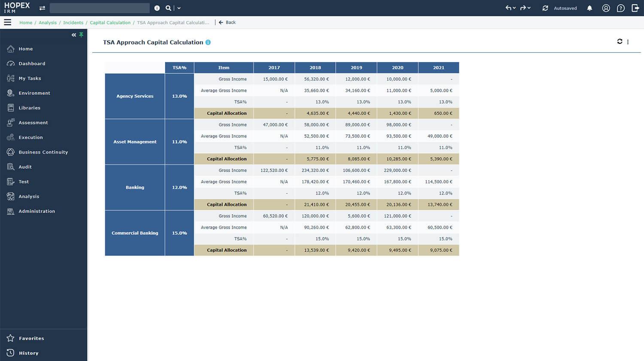Go to Incidents breadcrumb link
This screenshot has width=644, height=361.
[73, 23]
